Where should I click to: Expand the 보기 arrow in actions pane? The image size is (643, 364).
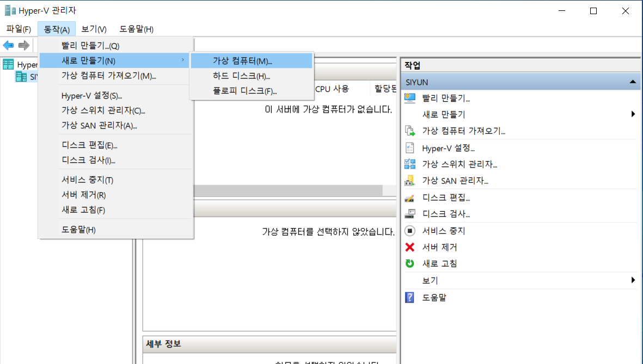coord(633,280)
